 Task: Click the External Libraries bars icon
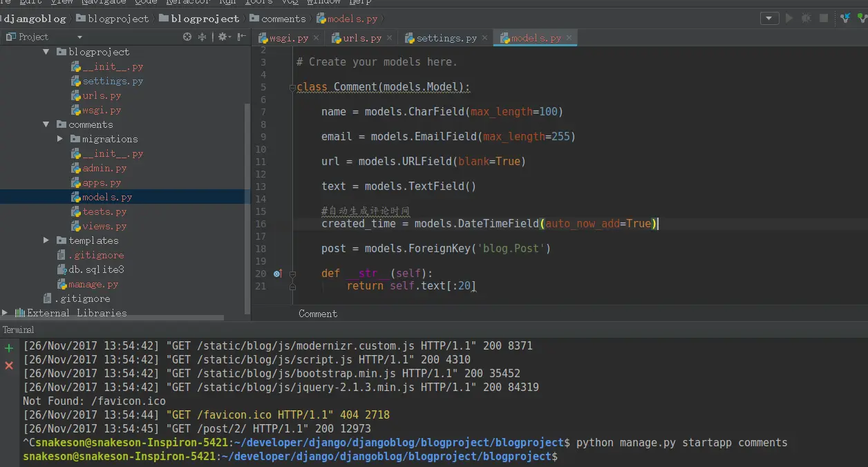tap(20, 313)
